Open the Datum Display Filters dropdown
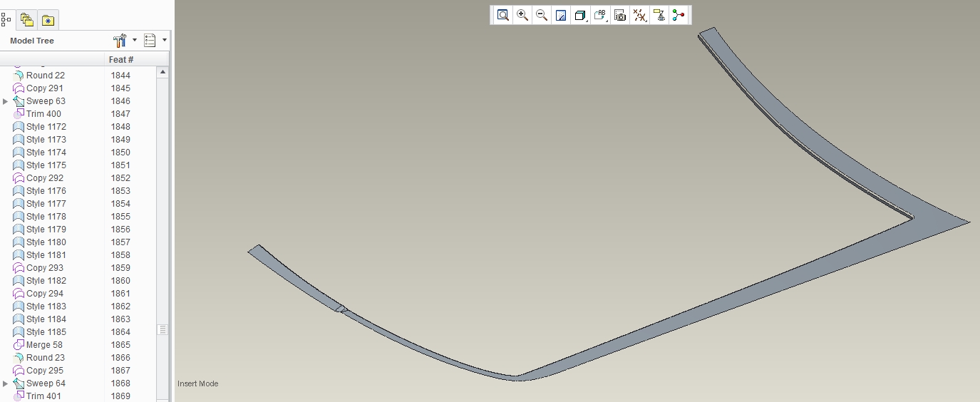This screenshot has width=980, height=402. [640, 15]
